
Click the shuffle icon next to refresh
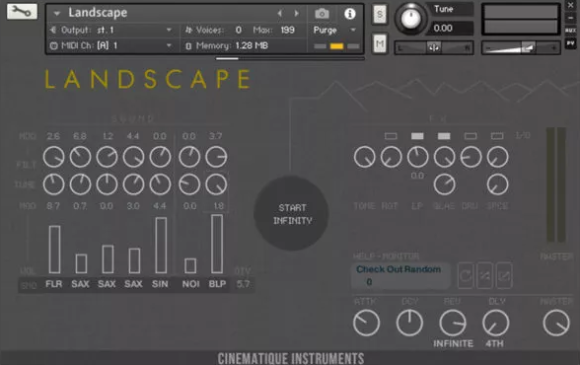(485, 276)
